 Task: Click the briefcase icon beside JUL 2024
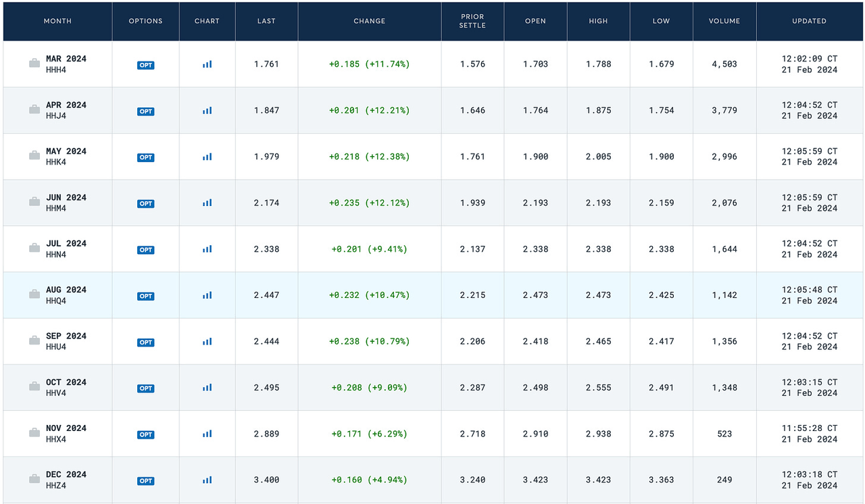point(34,249)
